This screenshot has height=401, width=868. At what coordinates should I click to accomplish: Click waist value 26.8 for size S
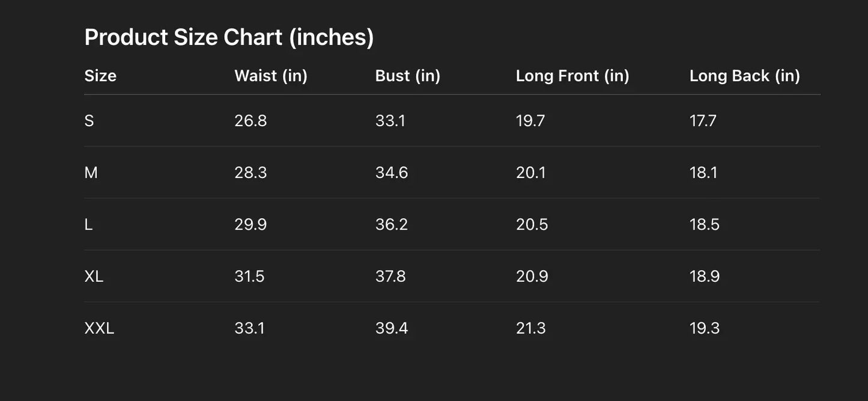250,121
